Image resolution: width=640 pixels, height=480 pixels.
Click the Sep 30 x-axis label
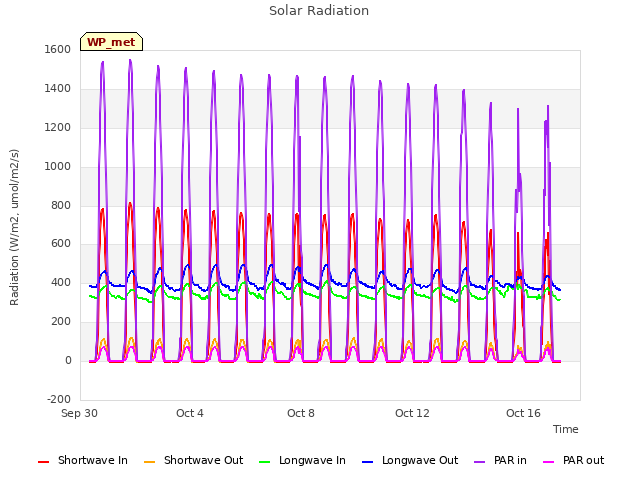[79, 413]
